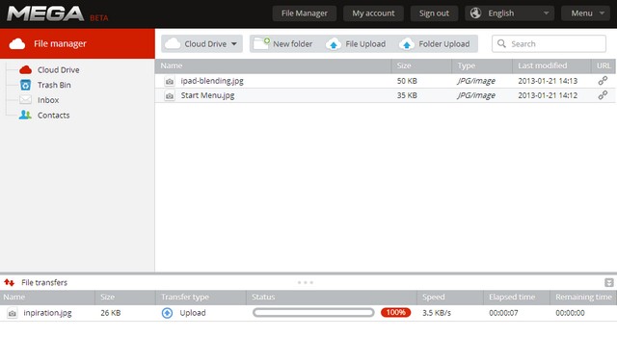The height and width of the screenshot is (364, 617).
Task: Click the File manager red header
Action: (77, 43)
